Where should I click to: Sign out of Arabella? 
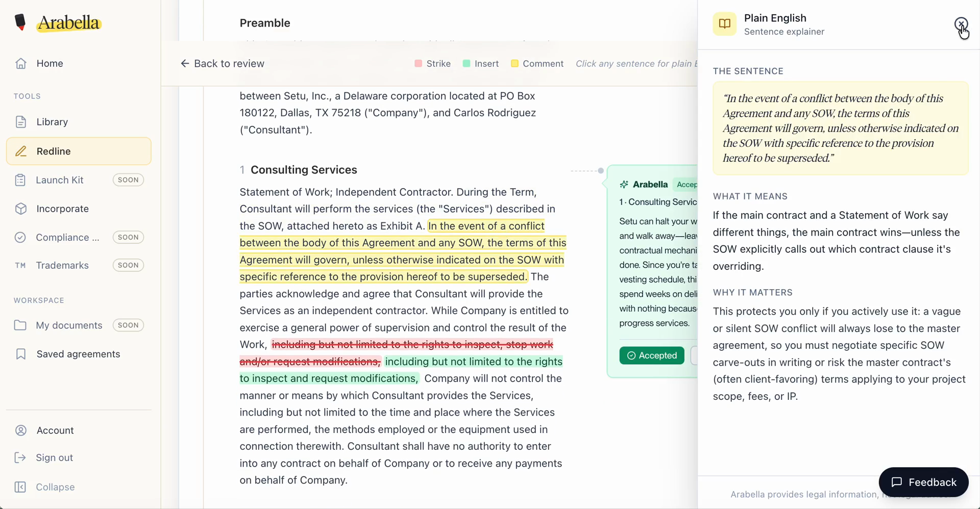[79, 457]
